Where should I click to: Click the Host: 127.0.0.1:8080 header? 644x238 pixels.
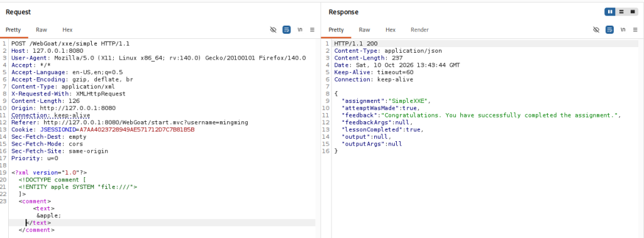47,50
